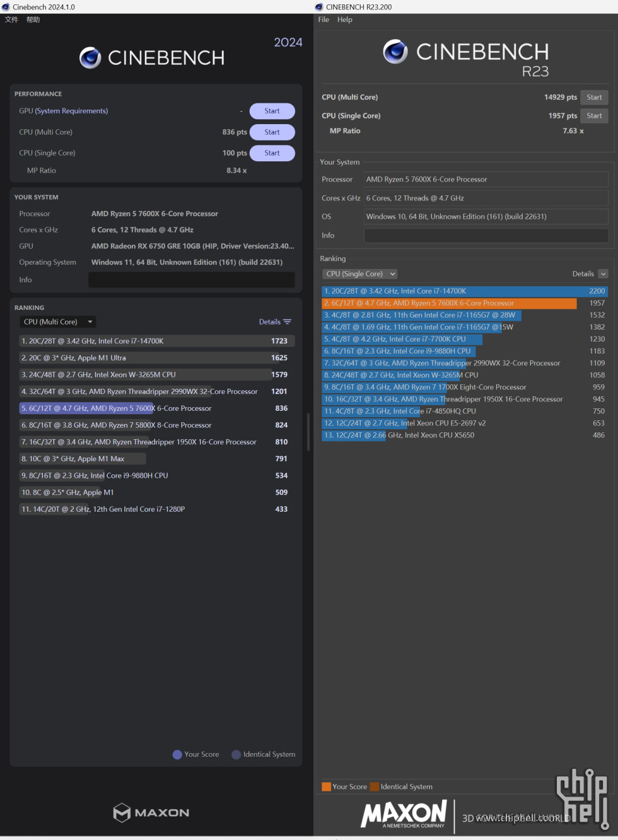Image resolution: width=618 pixels, height=840 pixels.
Task: Select the Intel Core i7-4850HQ row in R23
Action: [x=465, y=411]
